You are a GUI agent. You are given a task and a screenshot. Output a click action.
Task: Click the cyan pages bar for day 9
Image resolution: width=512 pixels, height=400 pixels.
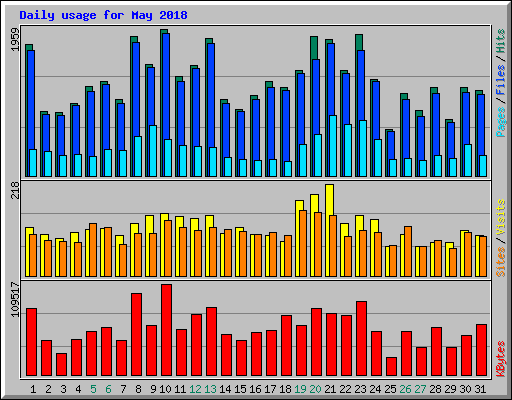click(x=153, y=151)
